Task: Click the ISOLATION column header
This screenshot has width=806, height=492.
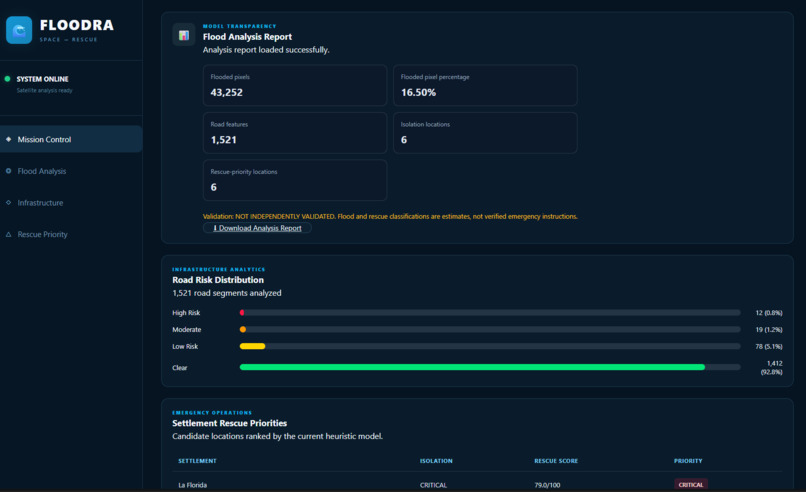Action: (x=436, y=461)
